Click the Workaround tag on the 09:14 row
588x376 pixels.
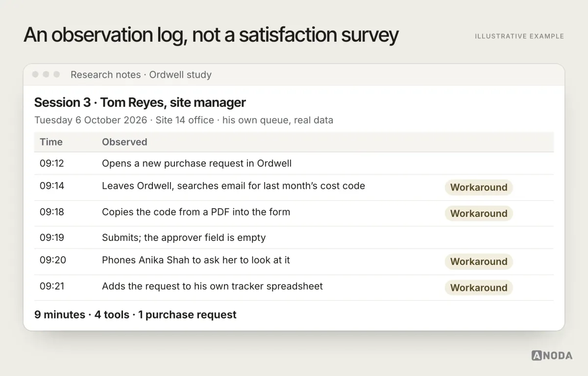pyautogui.click(x=479, y=187)
